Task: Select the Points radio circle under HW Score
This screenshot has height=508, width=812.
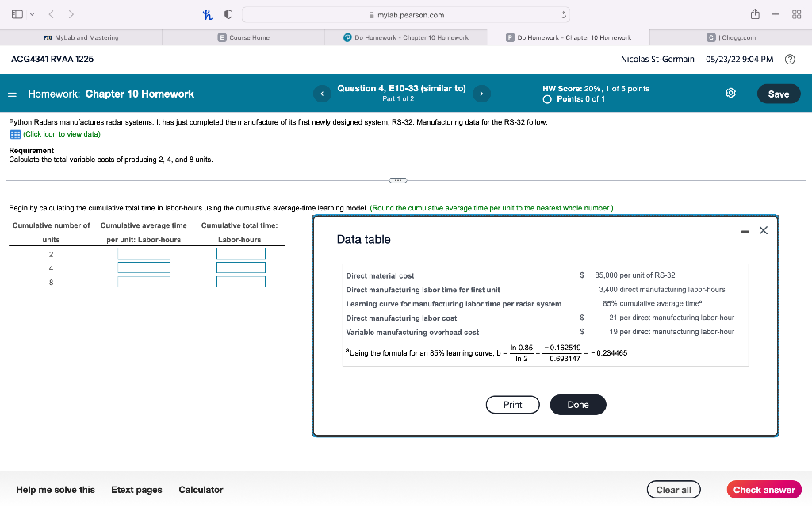Action: click(x=546, y=98)
